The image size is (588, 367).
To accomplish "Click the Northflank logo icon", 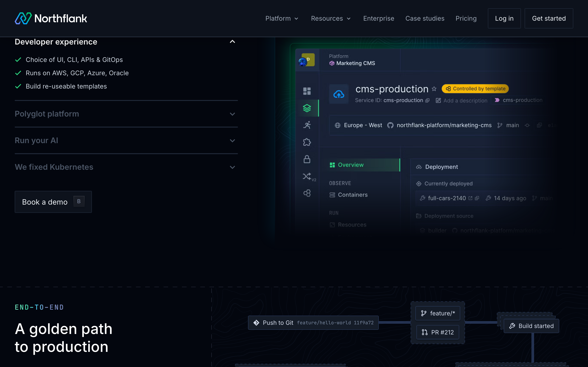I will click(x=23, y=18).
